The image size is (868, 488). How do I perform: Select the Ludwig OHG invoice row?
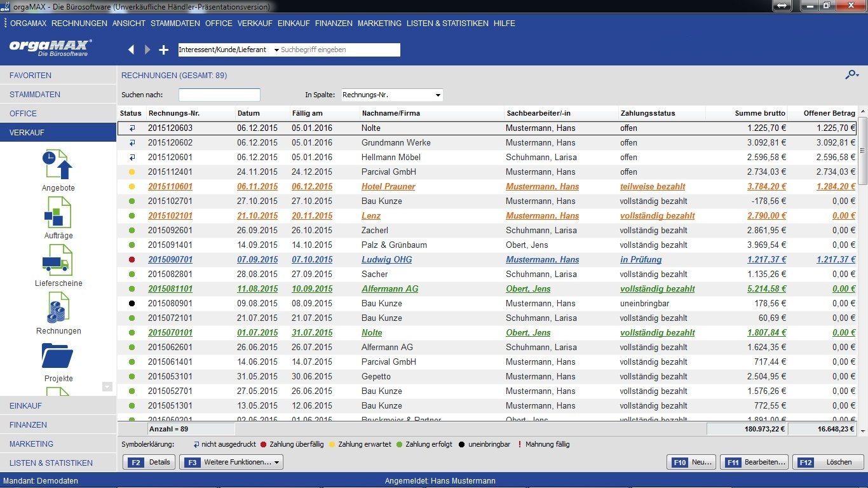(487, 259)
